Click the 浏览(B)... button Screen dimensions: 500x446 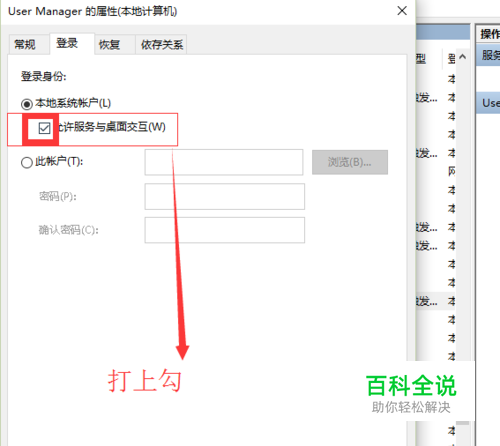pyautogui.click(x=350, y=162)
